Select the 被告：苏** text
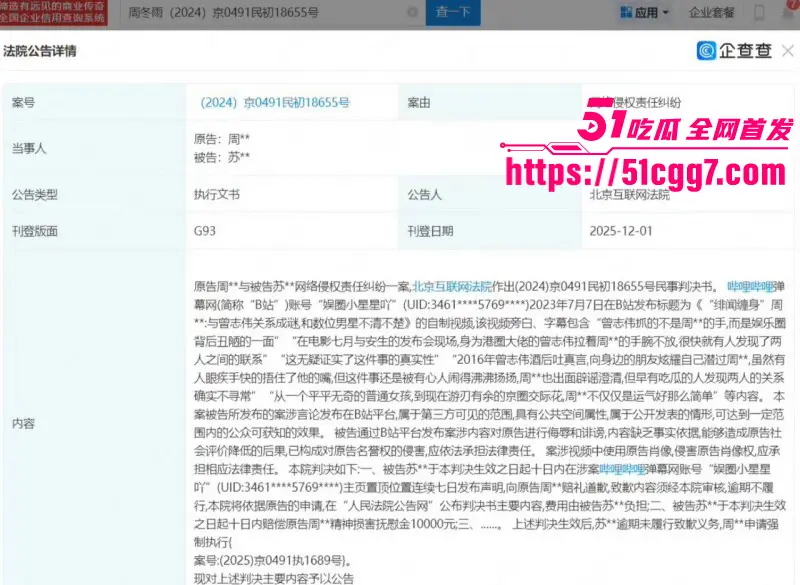This screenshot has height=585, width=800. coord(222,157)
